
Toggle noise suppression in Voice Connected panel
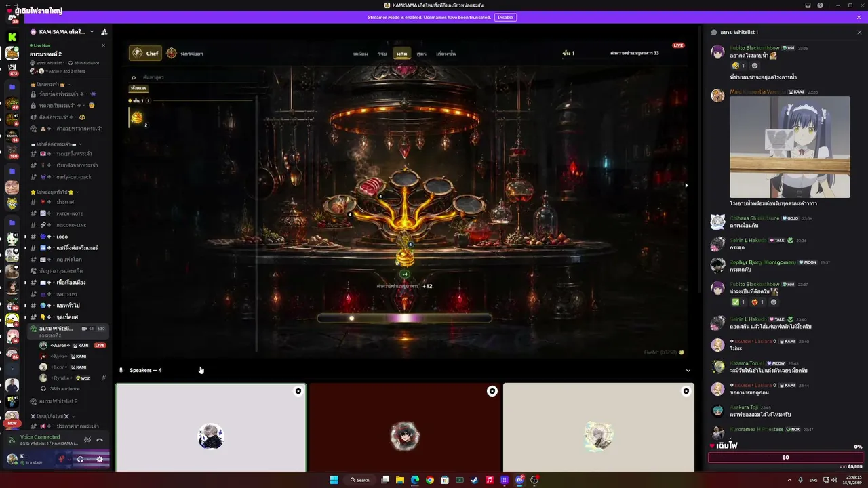point(87,440)
